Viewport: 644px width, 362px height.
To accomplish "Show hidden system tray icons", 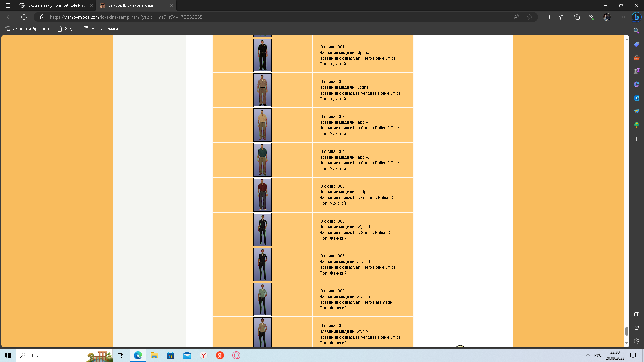I will coord(588,355).
